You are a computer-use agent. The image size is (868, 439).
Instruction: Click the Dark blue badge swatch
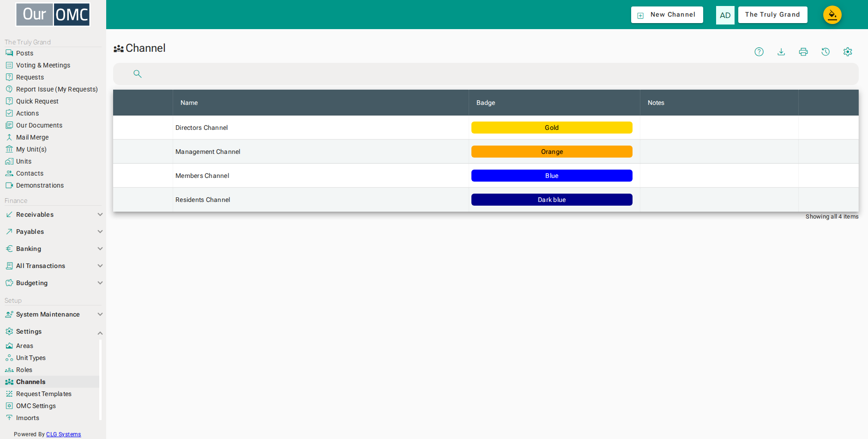tap(552, 200)
